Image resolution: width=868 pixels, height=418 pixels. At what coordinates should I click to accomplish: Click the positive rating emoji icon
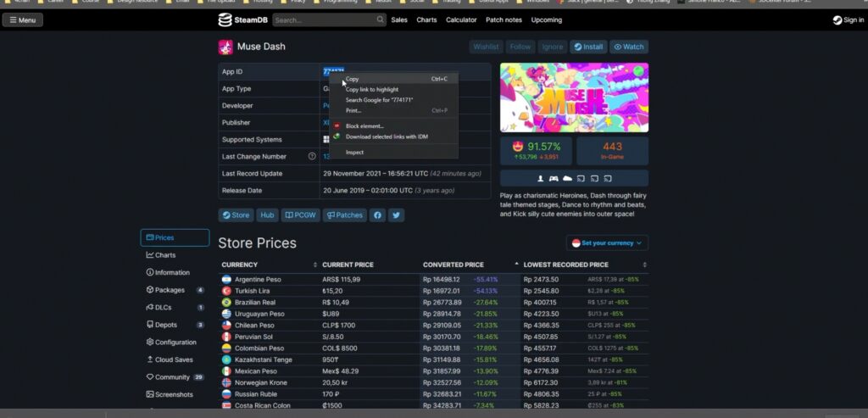tap(518, 147)
